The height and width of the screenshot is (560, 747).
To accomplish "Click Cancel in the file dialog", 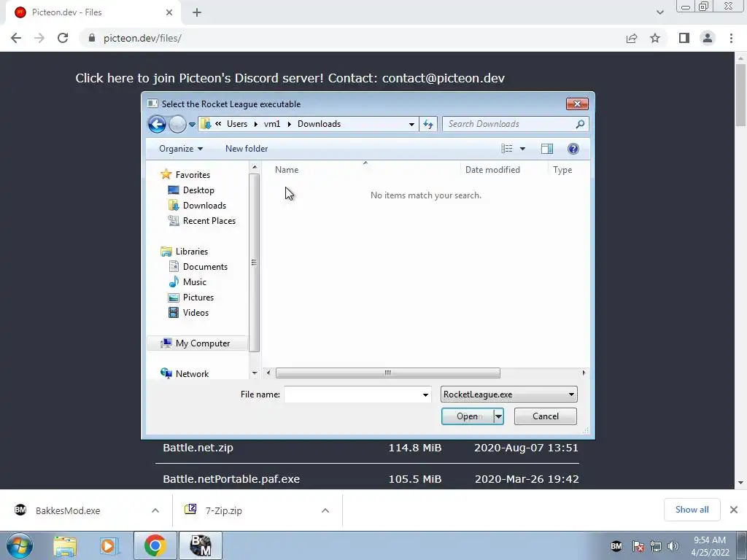I will click(546, 416).
